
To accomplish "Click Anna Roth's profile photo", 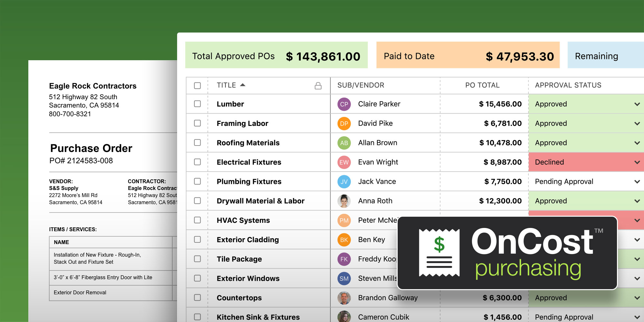I will pyautogui.click(x=344, y=201).
